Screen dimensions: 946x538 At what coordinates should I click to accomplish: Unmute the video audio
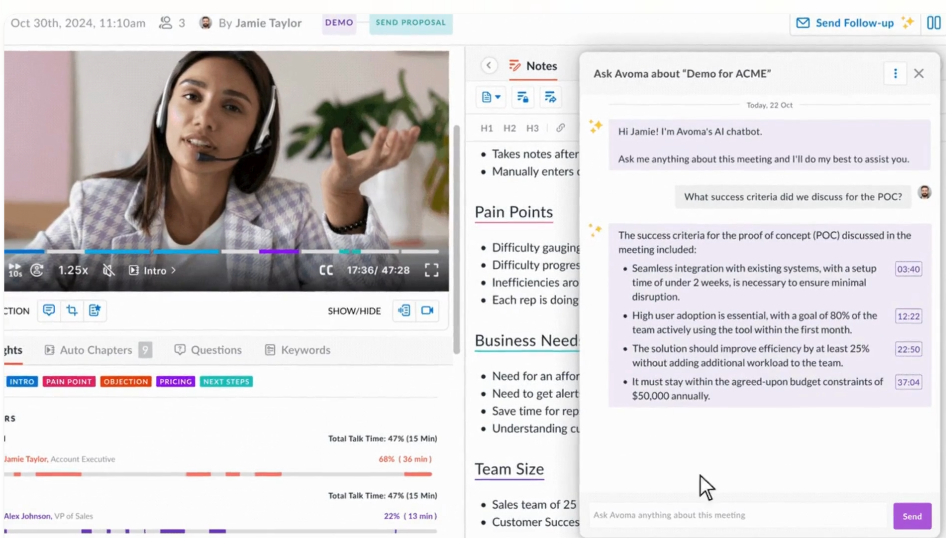pyautogui.click(x=108, y=270)
